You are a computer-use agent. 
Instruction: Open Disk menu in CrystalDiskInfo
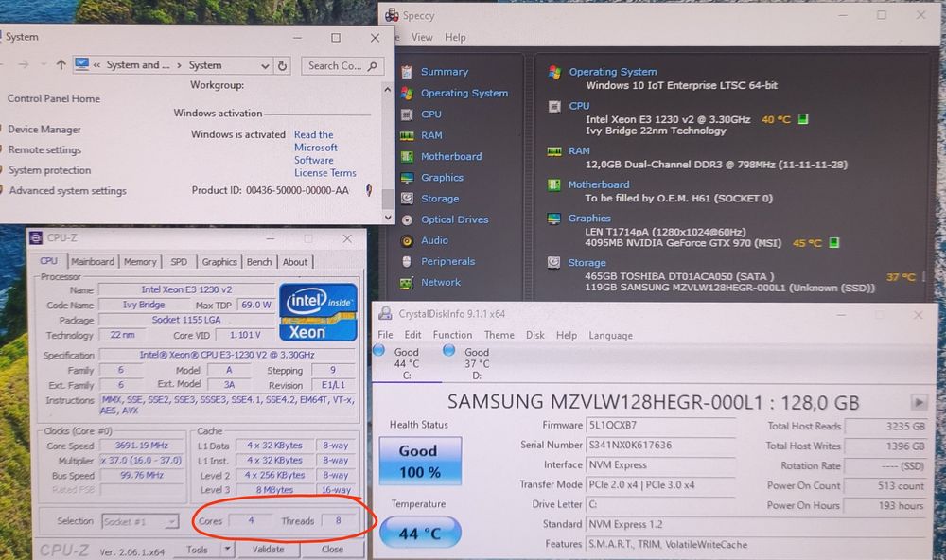tap(534, 335)
